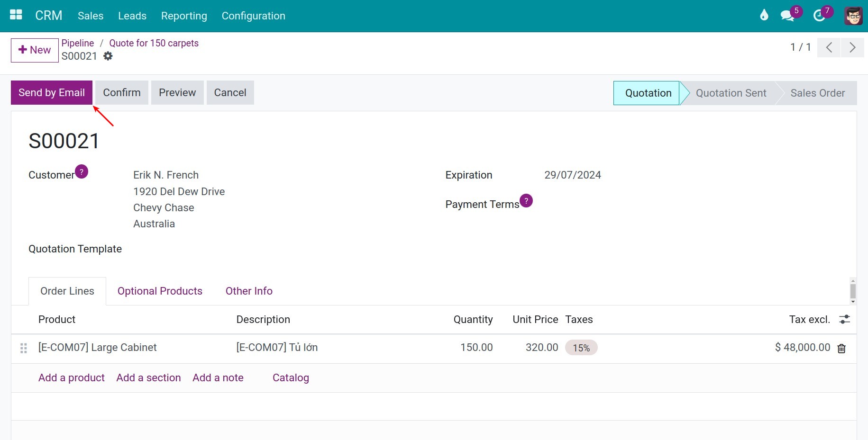Open the Sales menu
The image size is (868, 440).
point(91,16)
